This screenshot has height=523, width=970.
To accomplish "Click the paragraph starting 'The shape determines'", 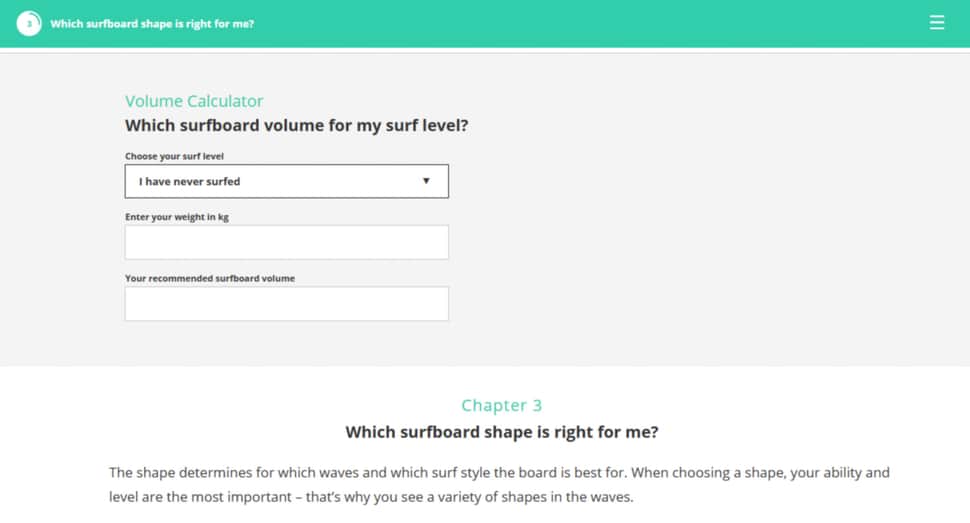I will (x=499, y=485).
